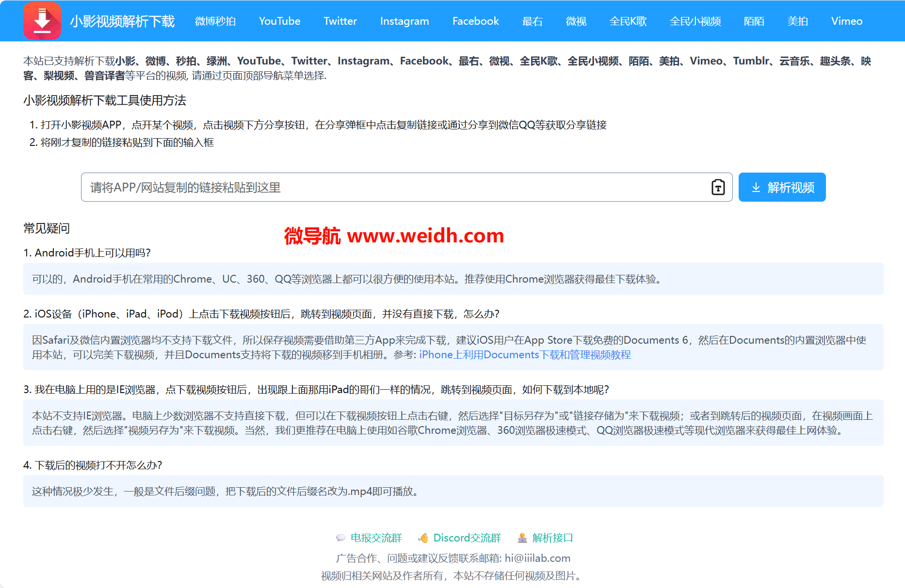Open the Facebook nav item

click(x=476, y=21)
